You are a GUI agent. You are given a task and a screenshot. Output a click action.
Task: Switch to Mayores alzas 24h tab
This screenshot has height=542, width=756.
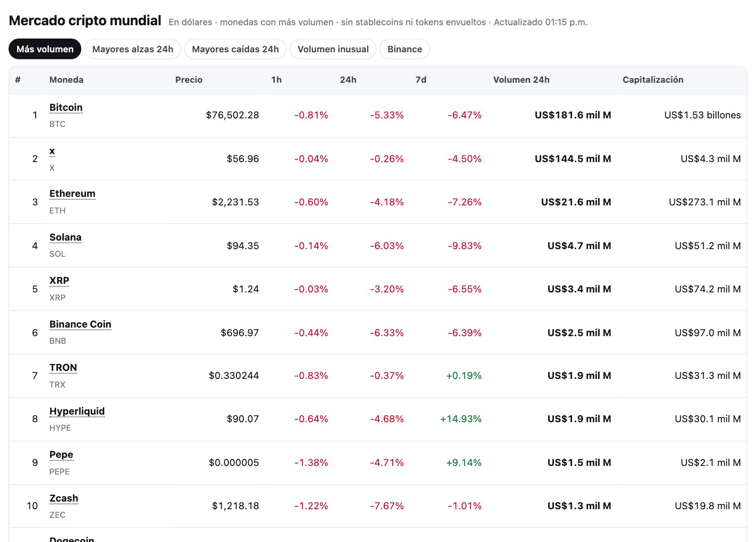tap(133, 49)
